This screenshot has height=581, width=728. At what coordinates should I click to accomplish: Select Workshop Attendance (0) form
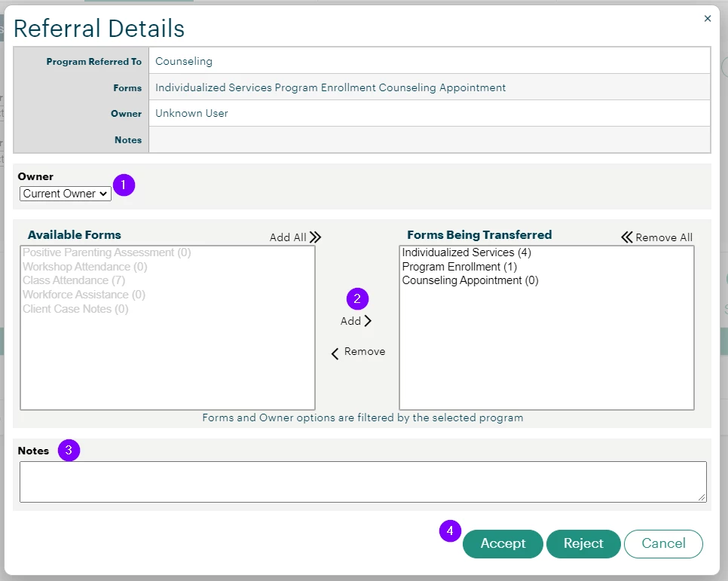(x=85, y=267)
